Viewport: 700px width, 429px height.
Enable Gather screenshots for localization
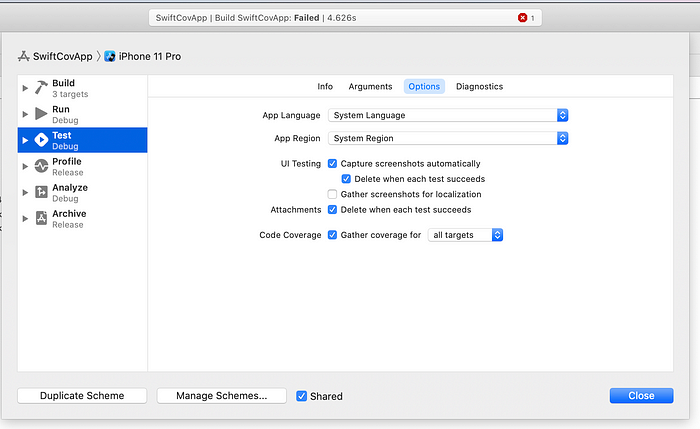click(332, 194)
